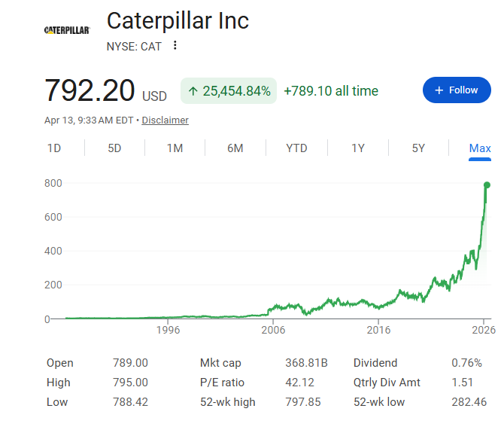Show the 6M price chart
Image resolution: width=504 pixels, height=433 pixels.
point(235,148)
